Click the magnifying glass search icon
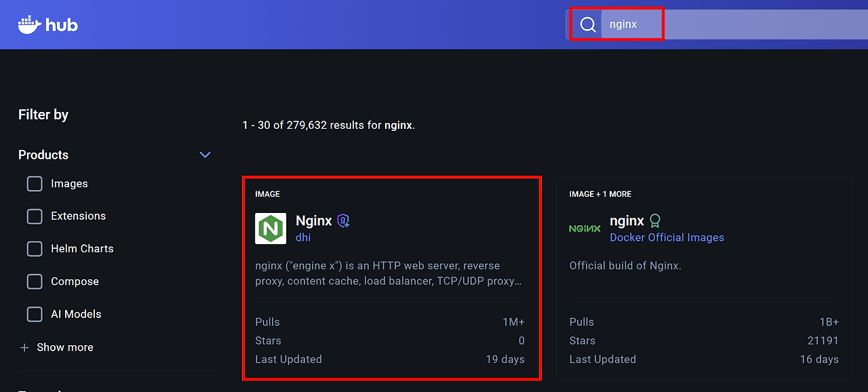868x392 pixels. [588, 25]
